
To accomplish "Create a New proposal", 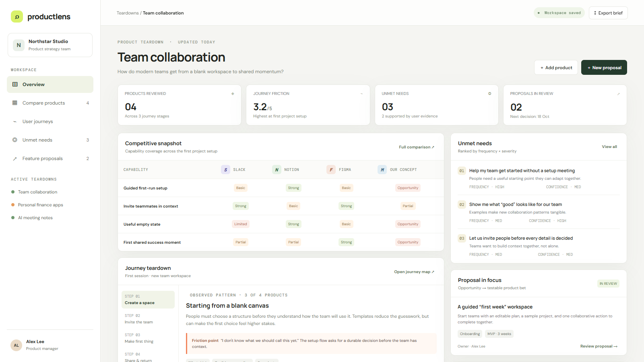I will (x=604, y=68).
